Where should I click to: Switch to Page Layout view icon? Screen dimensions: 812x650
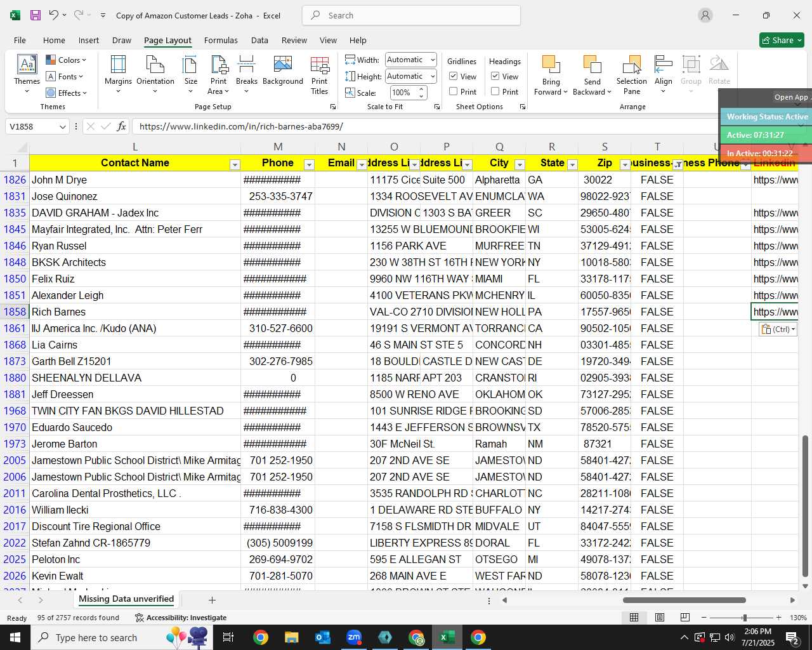click(x=659, y=618)
